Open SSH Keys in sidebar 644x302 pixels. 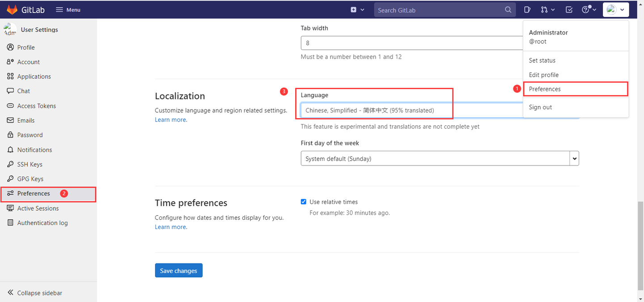click(x=30, y=164)
